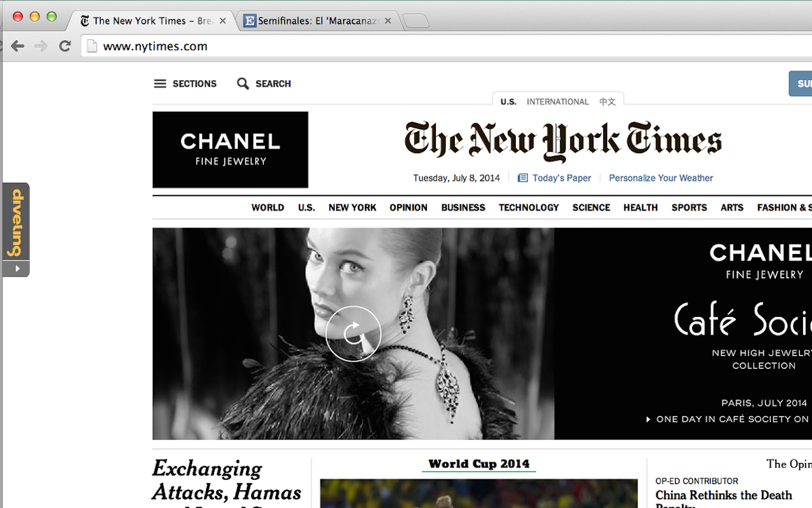
Task: Click the Search magnifying glass icon
Action: (243, 84)
